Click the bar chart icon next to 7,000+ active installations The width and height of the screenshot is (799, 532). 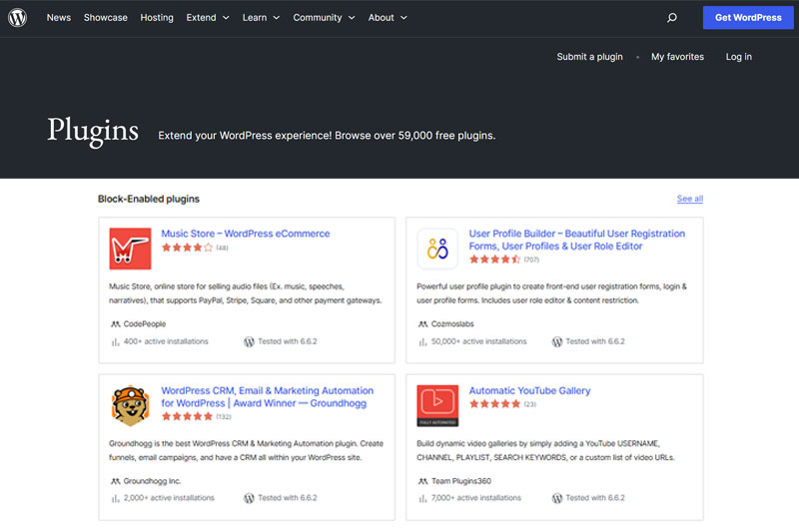(422, 498)
